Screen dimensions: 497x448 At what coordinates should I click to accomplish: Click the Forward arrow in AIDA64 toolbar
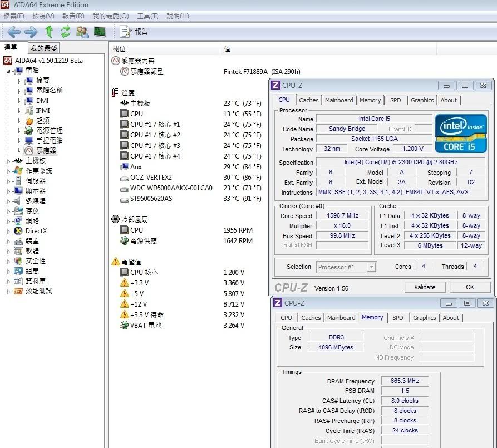(31, 32)
